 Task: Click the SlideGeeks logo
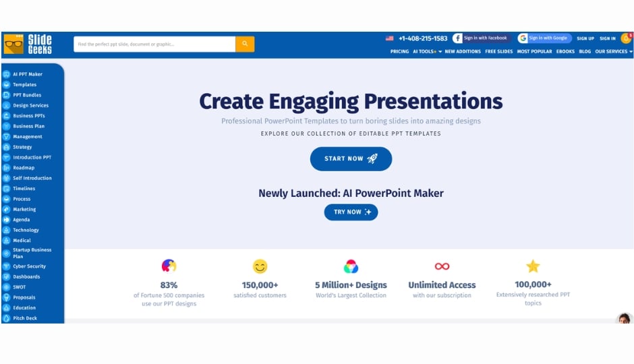pyautogui.click(x=28, y=44)
